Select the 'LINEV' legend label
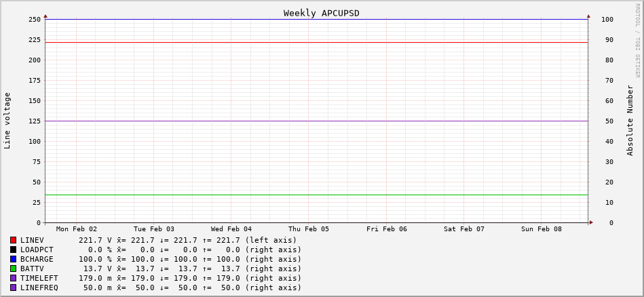 pyautogui.click(x=32, y=240)
